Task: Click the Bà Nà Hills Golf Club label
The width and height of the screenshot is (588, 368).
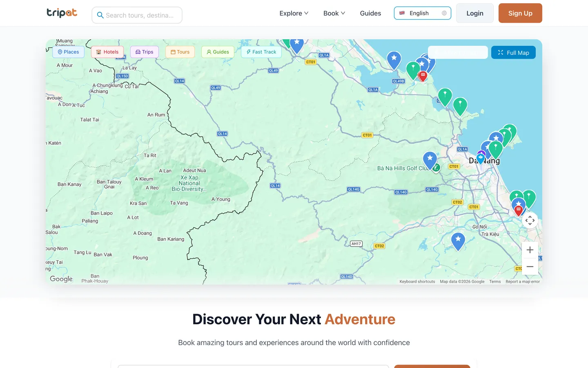Action: tap(402, 168)
